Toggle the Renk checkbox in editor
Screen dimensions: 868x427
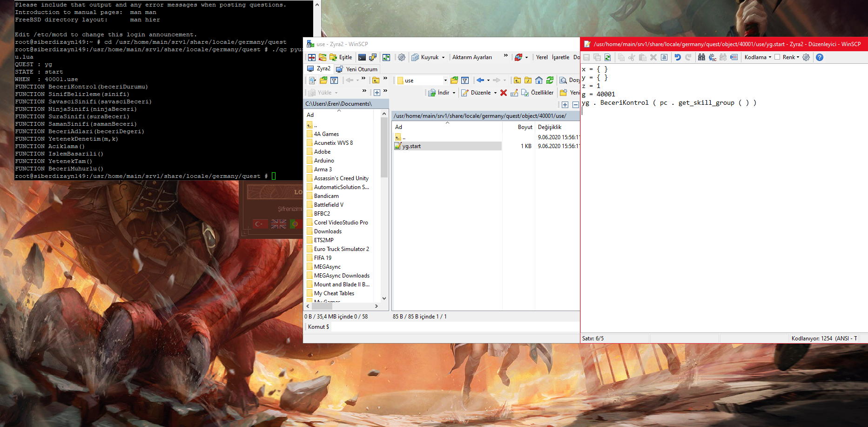(777, 57)
